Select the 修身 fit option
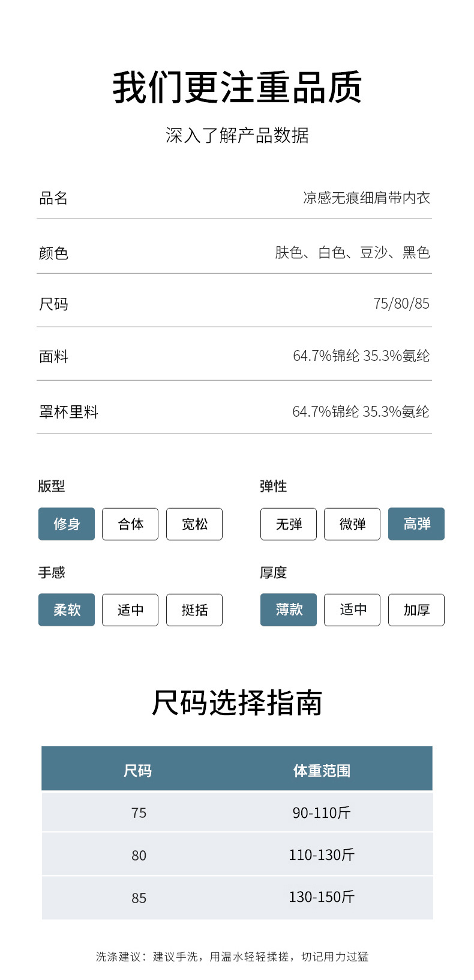Screen dimensions: 474x980 pyautogui.click(x=67, y=524)
